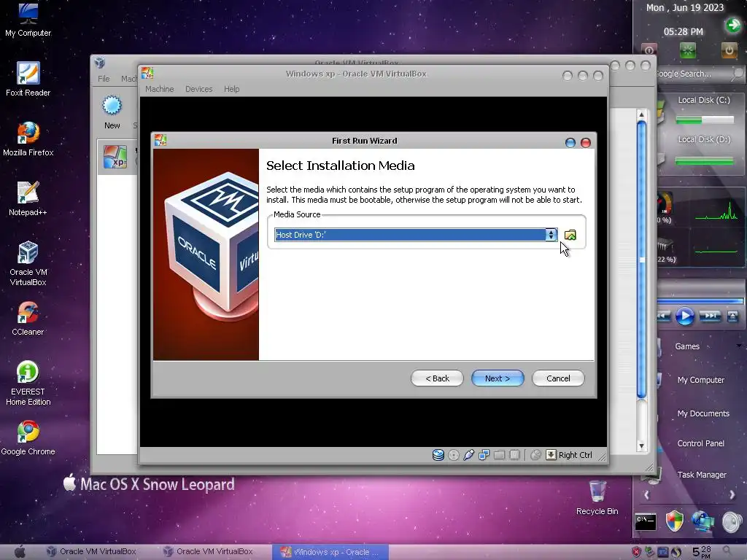The width and height of the screenshot is (747, 560).
Task: Click the Local Disk (D:) usage bar
Action: [x=704, y=162]
